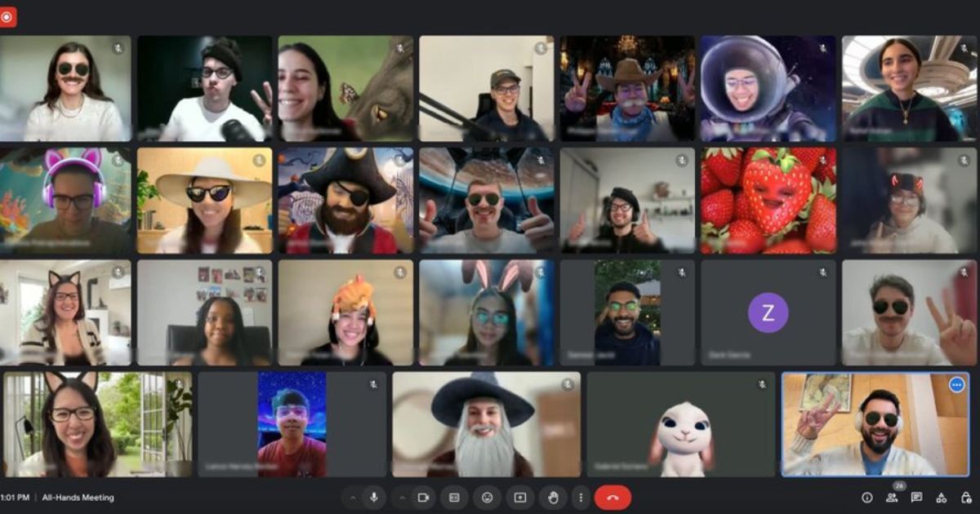Click the captions button in bottom toolbar
This screenshot has height=514, width=980.
(x=454, y=498)
